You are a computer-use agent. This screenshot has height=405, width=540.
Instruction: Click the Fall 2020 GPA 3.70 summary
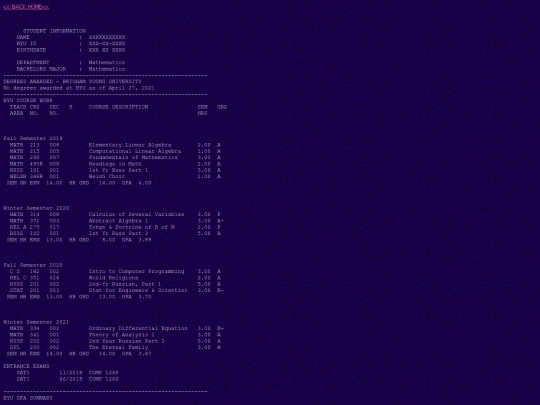(79, 297)
